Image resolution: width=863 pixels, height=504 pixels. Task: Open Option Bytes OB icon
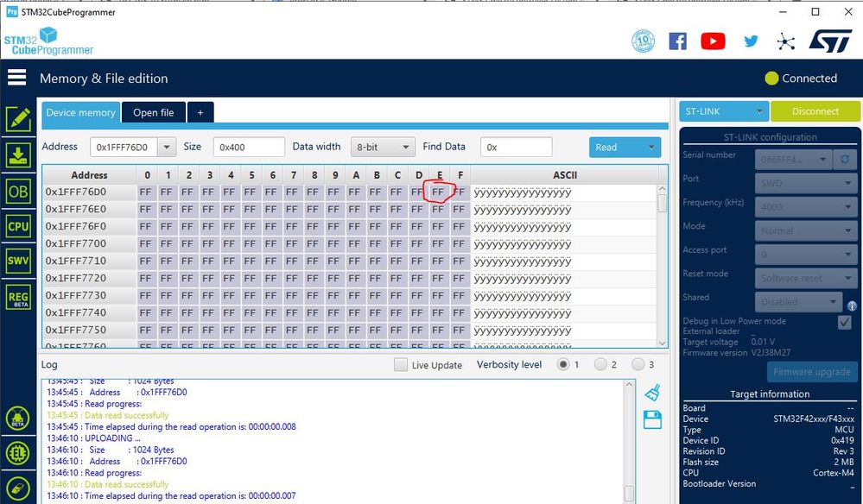(x=18, y=192)
